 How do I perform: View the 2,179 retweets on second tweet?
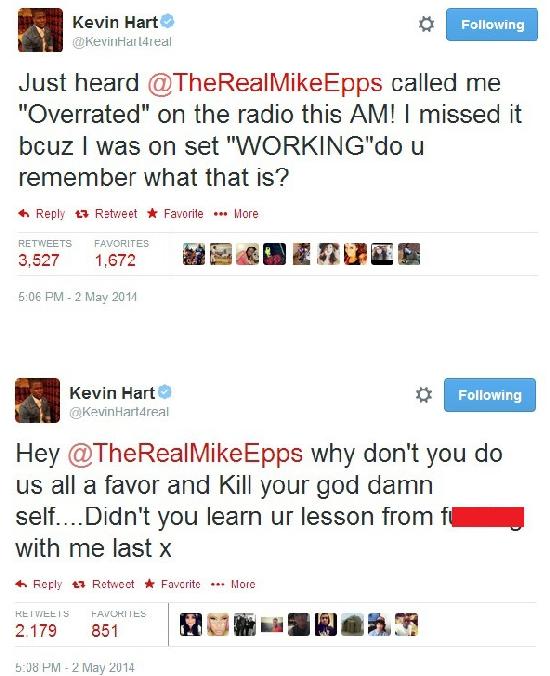tap(42, 623)
